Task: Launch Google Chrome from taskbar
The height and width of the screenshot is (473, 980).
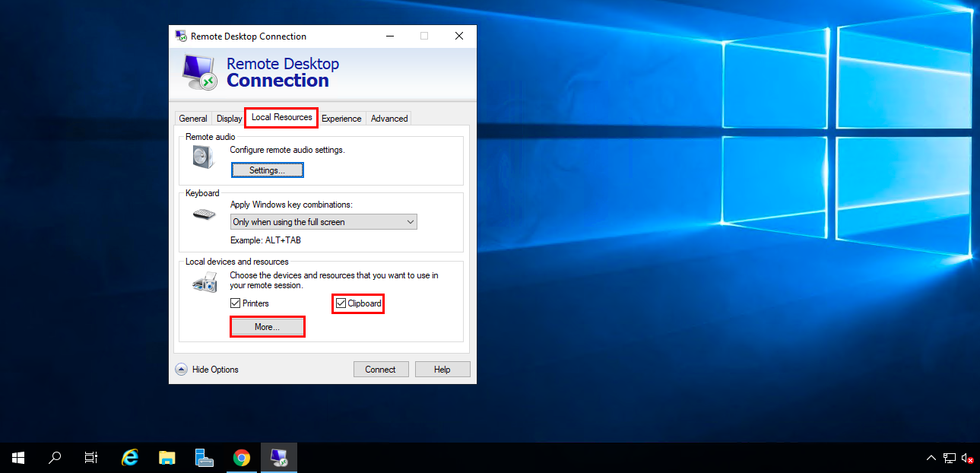Action: coord(241,457)
